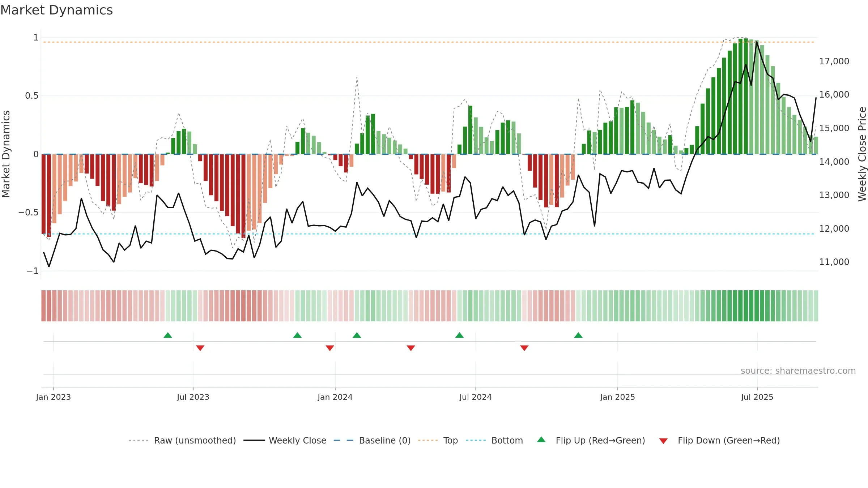Toggle the Flip Up (Red→Green) legend entry
Screen dimensions: 868x488
click(x=591, y=440)
